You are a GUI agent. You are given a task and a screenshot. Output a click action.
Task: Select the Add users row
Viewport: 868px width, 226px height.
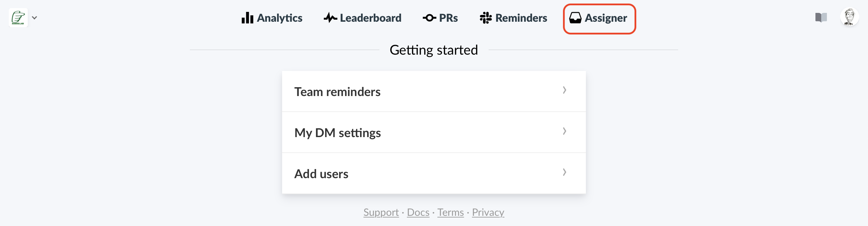tap(434, 173)
